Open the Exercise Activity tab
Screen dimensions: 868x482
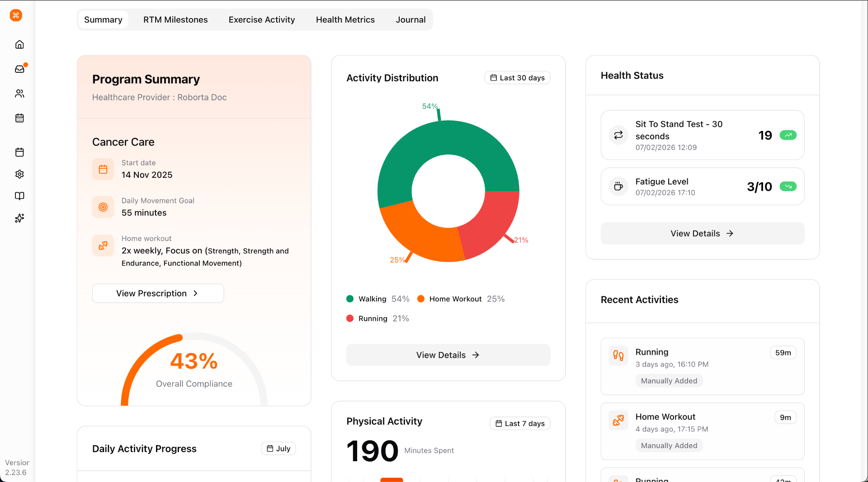click(x=262, y=20)
